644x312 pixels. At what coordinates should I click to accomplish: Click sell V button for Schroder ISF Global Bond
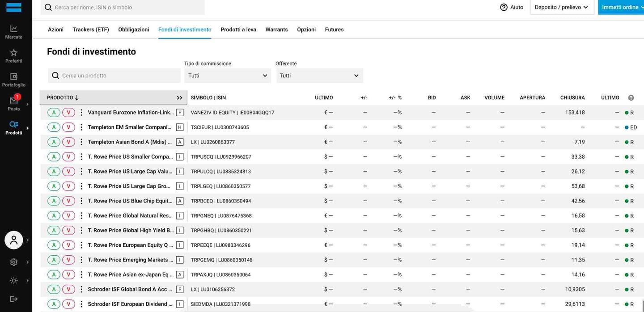68,289
